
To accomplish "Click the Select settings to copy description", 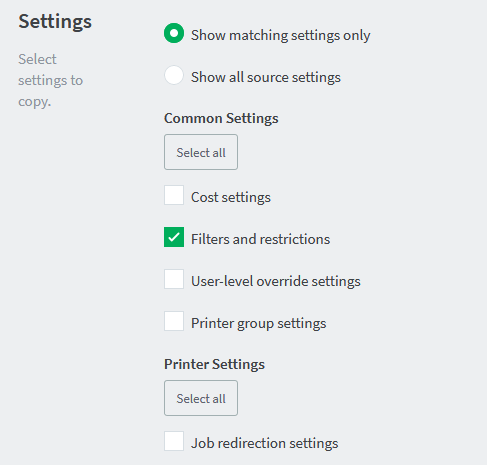I will click(x=51, y=80).
